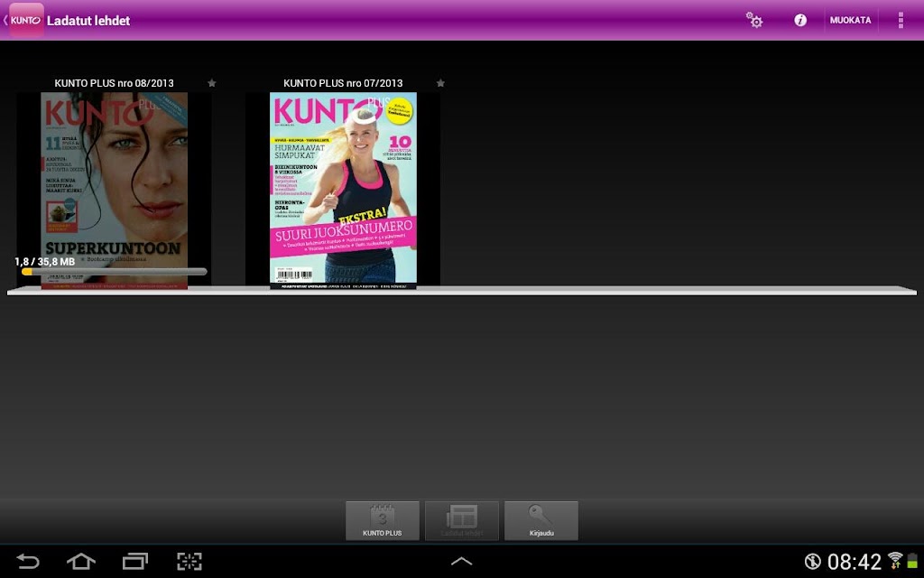Click the 'Ladatut lehdet' header title
The height and width of the screenshot is (578, 924).
point(88,21)
